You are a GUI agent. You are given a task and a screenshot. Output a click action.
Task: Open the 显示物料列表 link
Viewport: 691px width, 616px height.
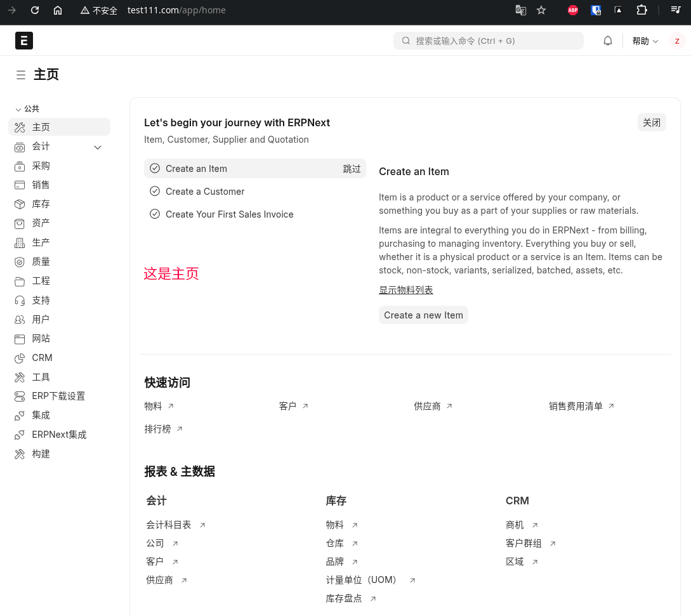pos(406,290)
